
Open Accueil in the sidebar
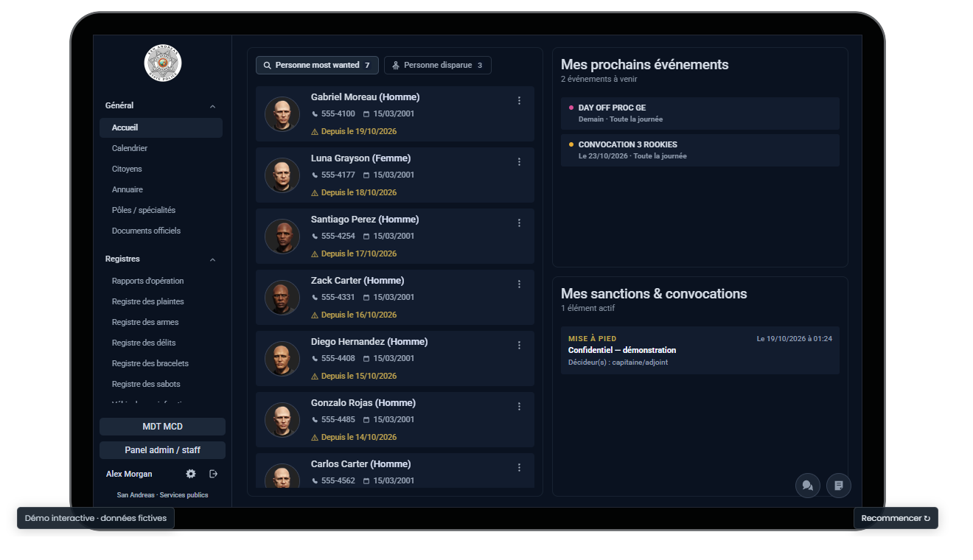pyautogui.click(x=161, y=127)
